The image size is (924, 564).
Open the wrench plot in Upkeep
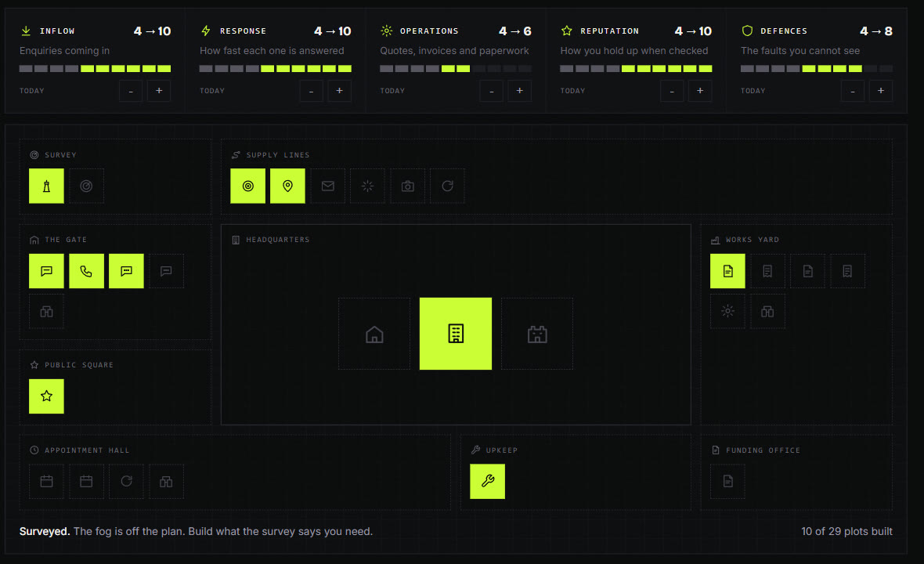coord(487,482)
